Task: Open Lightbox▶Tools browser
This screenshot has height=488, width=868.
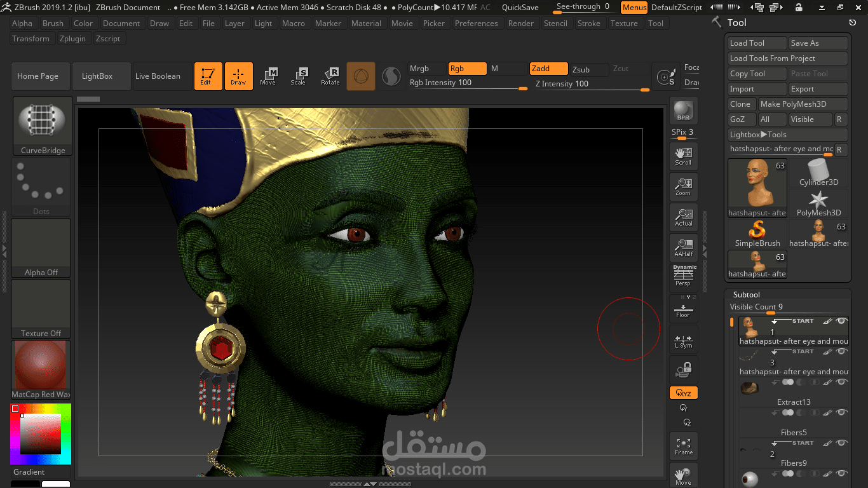Action: (x=788, y=135)
